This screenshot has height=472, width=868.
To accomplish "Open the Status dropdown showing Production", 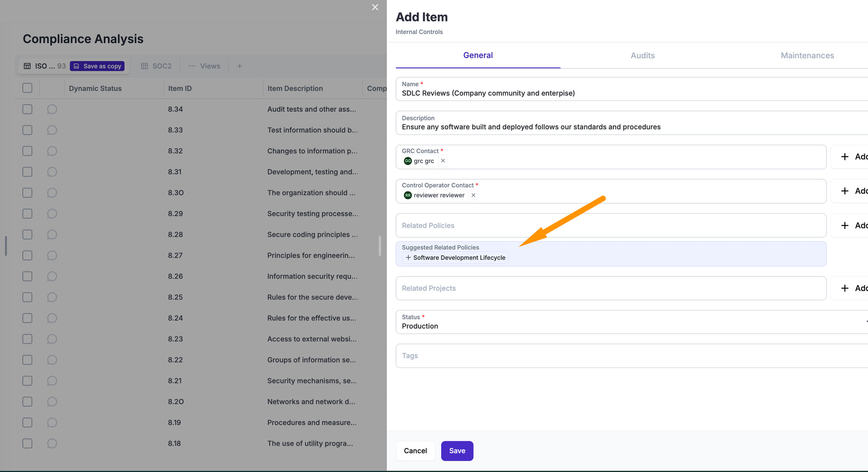I will click(631, 322).
